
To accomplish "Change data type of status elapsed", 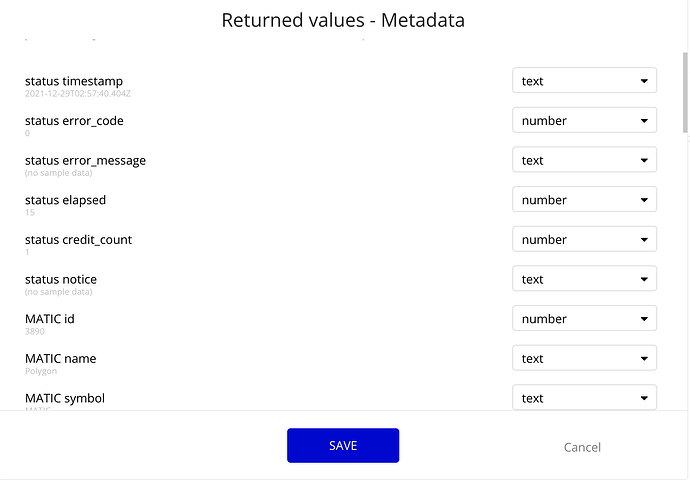I will tap(584, 200).
